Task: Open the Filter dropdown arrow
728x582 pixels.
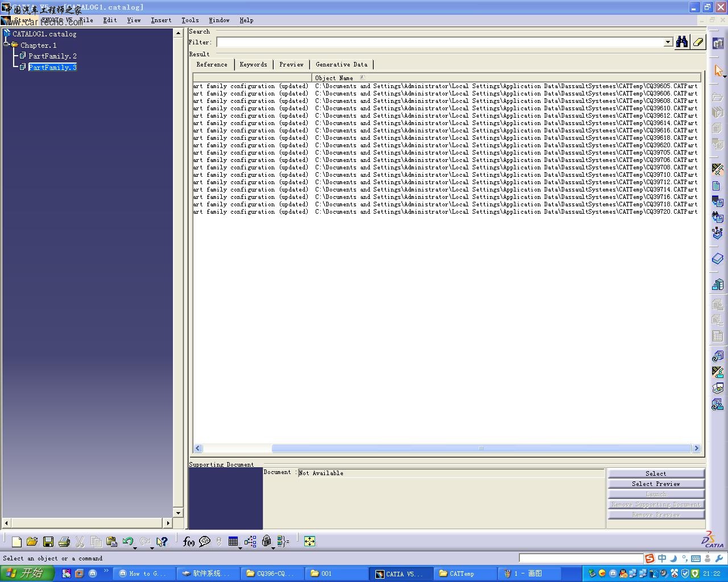Action: point(668,43)
